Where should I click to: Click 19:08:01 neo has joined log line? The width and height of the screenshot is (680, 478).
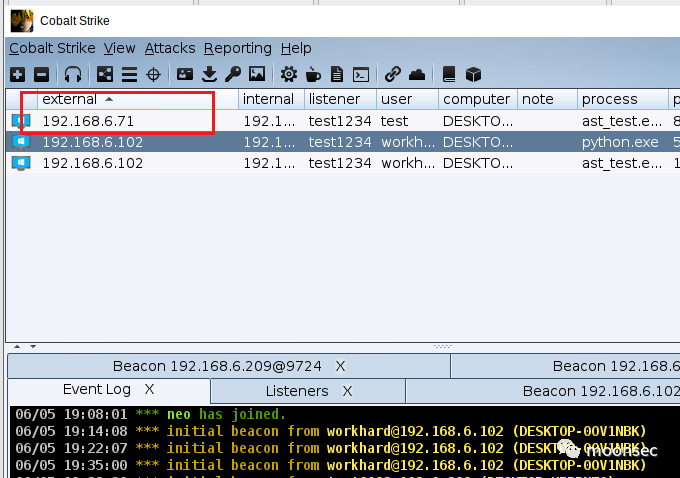pos(150,414)
